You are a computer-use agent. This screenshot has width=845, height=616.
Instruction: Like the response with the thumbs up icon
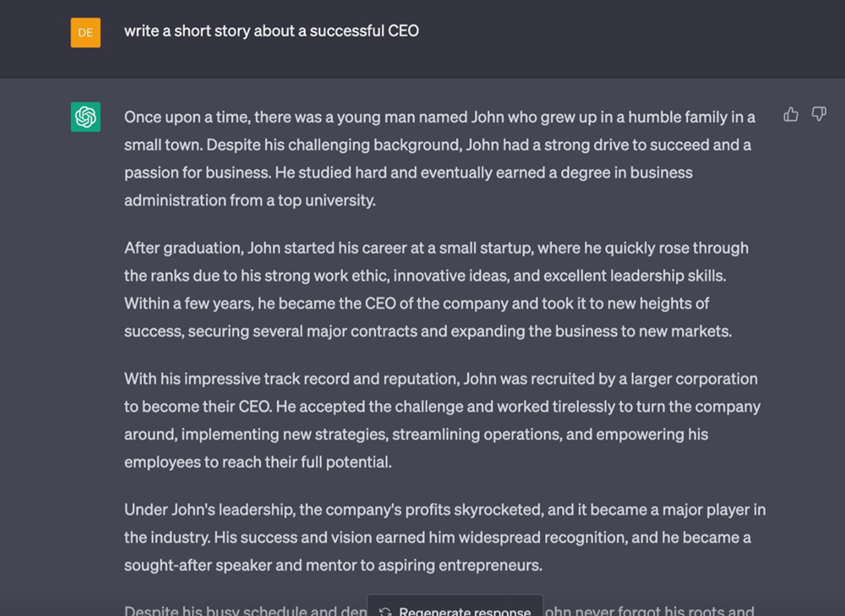click(791, 114)
